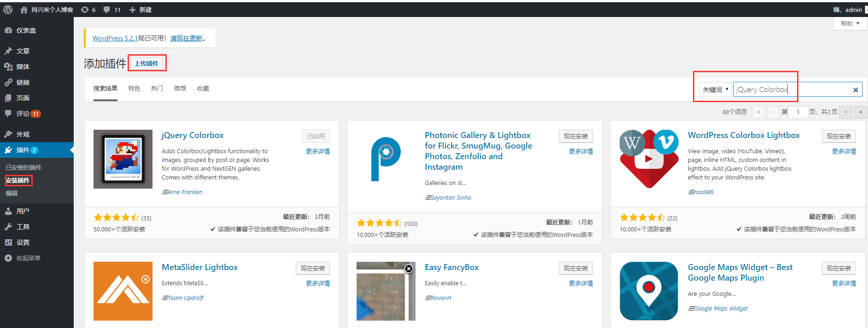Click 请现在更新 update link
The width and height of the screenshot is (868, 328).
(x=186, y=38)
